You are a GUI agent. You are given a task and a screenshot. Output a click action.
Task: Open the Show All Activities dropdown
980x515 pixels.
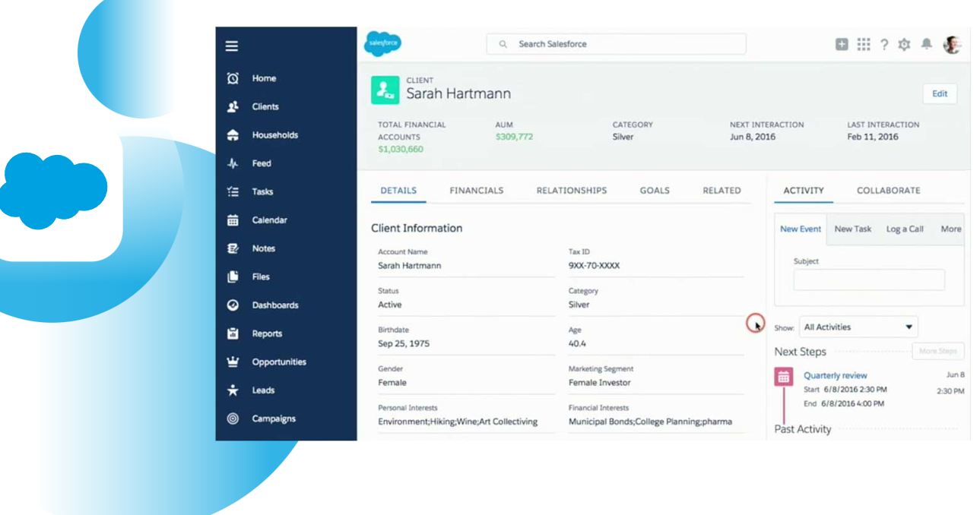click(858, 327)
